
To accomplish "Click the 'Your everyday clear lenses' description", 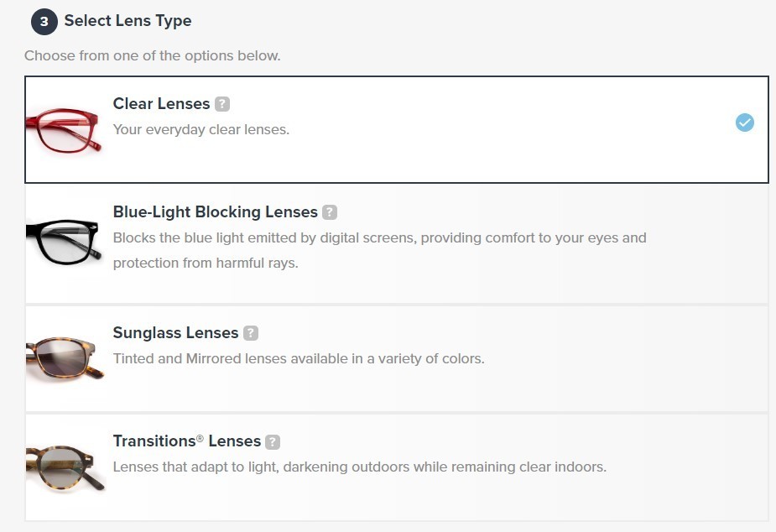I will tap(201, 130).
